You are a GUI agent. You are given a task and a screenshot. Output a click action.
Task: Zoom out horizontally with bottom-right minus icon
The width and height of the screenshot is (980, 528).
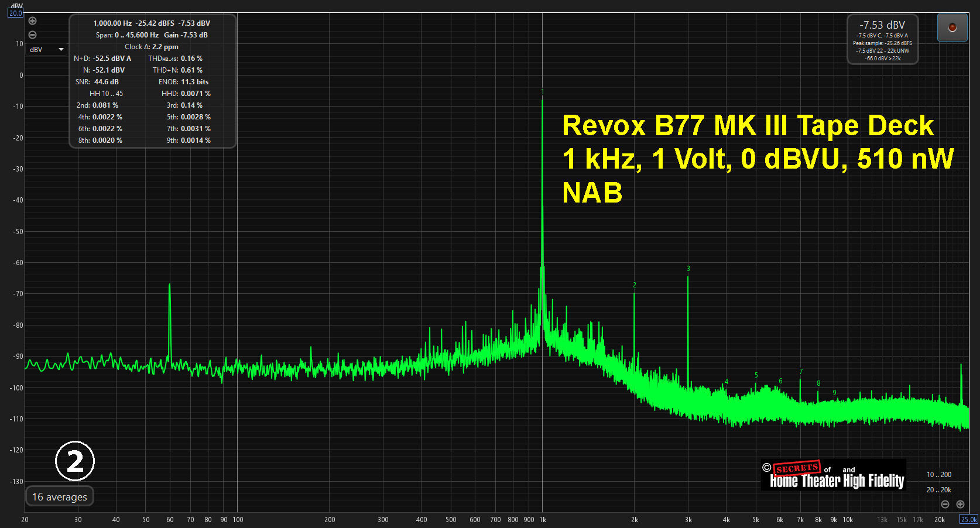pos(945,504)
